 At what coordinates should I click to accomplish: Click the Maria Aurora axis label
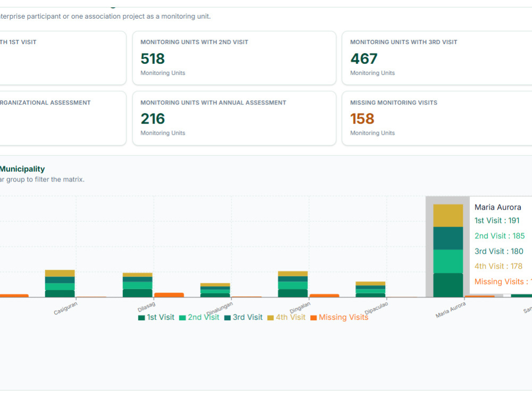451,310
